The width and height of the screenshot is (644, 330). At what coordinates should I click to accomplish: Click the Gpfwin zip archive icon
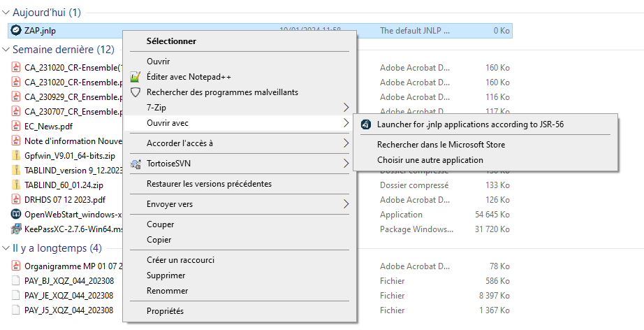[16, 156]
